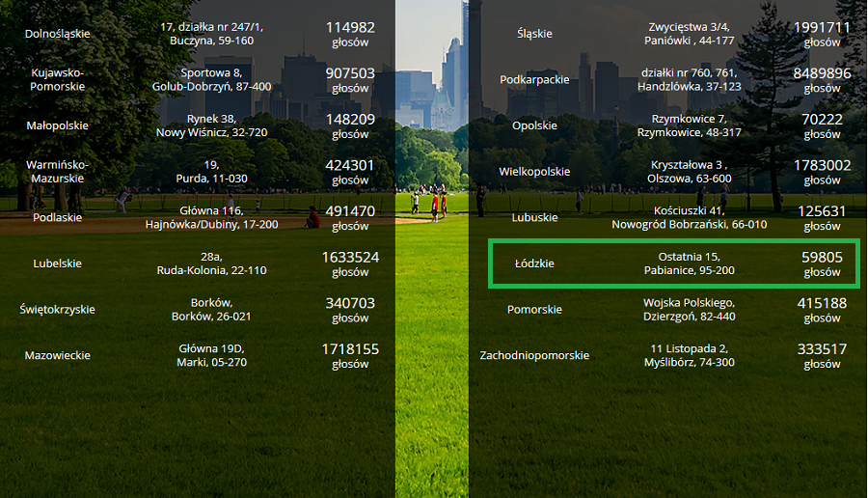The width and height of the screenshot is (868, 498).
Task: Choose the Lubelskie region label
Action: tap(58, 263)
